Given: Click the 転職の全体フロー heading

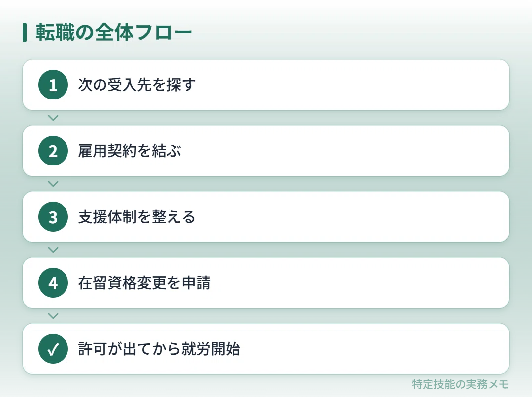Looking at the screenshot, I should (x=114, y=33).
